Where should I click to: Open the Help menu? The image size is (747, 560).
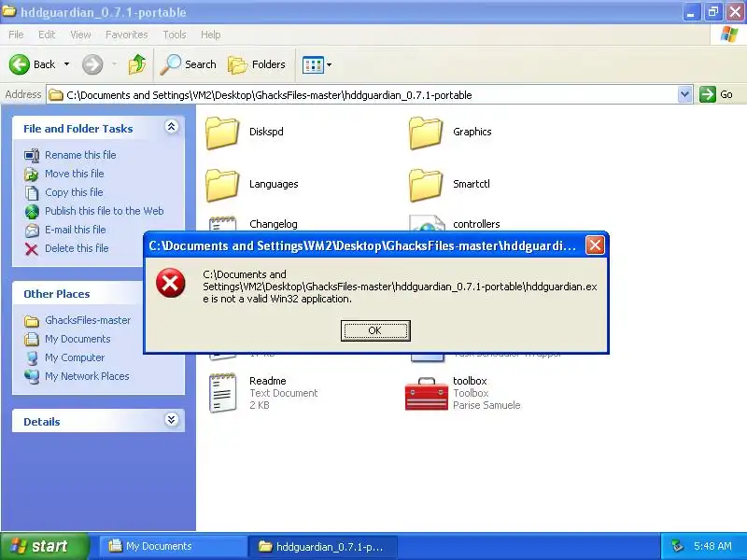tap(211, 35)
